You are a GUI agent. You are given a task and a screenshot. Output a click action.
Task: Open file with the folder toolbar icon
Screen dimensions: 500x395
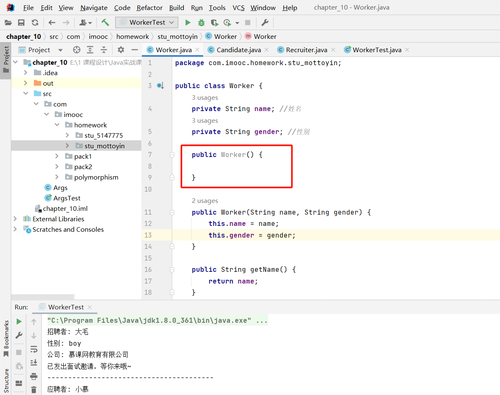pyautogui.click(x=8, y=23)
